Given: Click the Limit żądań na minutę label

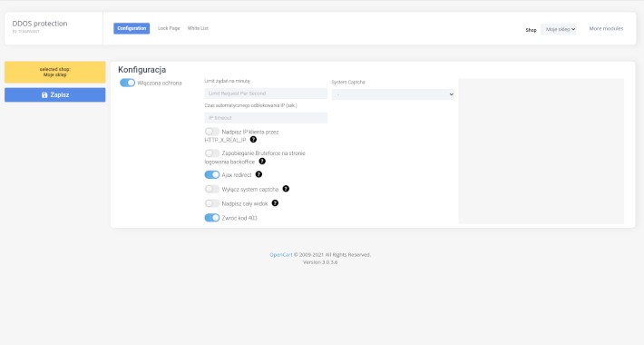Looking at the screenshot, I should [227, 81].
